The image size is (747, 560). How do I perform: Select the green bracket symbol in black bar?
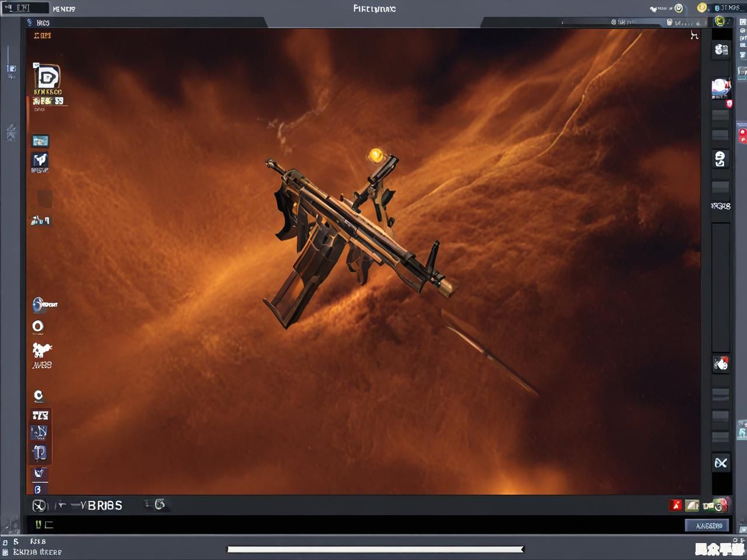click(x=44, y=524)
